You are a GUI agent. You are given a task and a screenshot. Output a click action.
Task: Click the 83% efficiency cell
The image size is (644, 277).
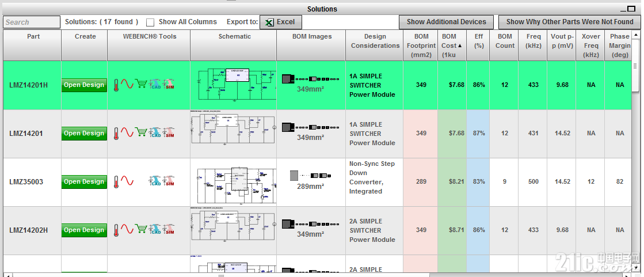(478, 181)
